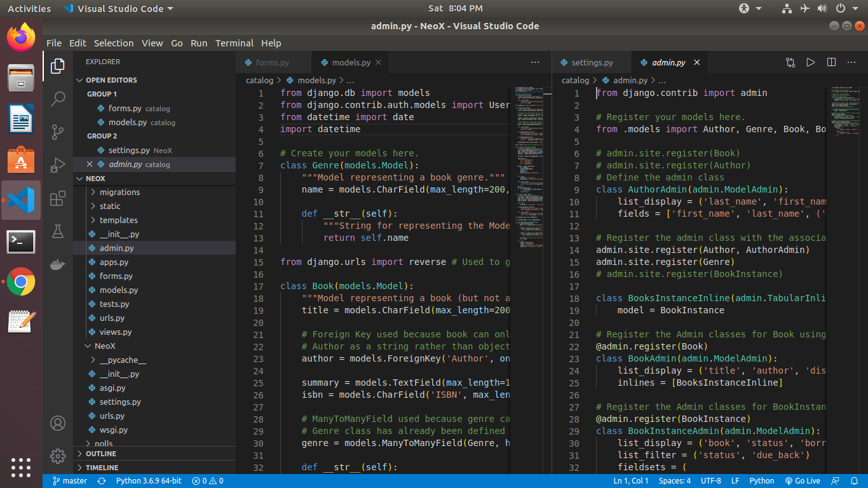The width and height of the screenshot is (868, 488).
Task: Open the Manage gear icon
Action: 58,456
